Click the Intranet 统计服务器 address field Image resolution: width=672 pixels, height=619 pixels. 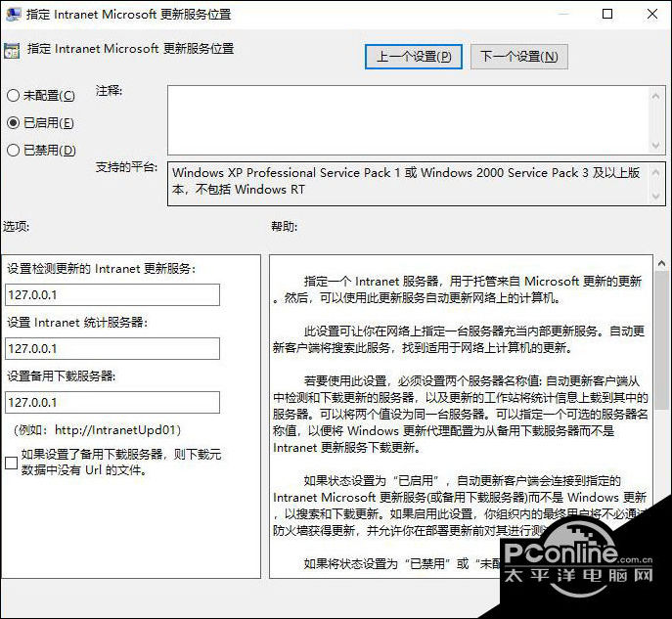tap(112, 349)
